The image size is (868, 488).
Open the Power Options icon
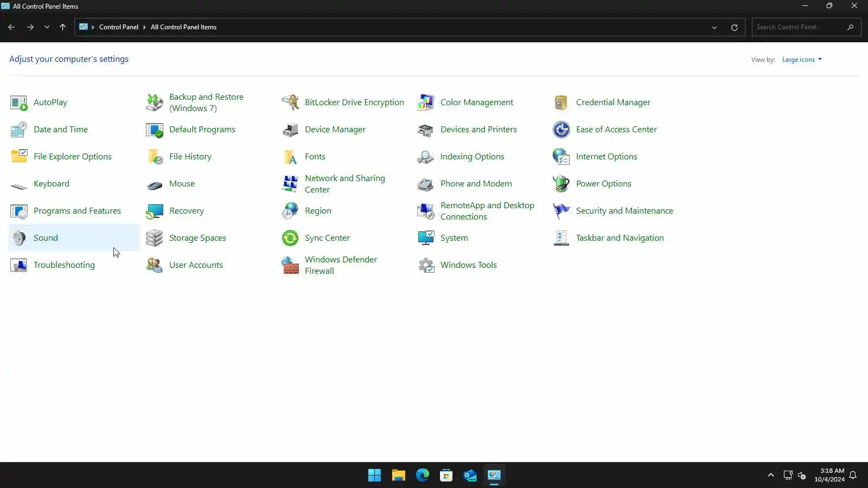[561, 184]
